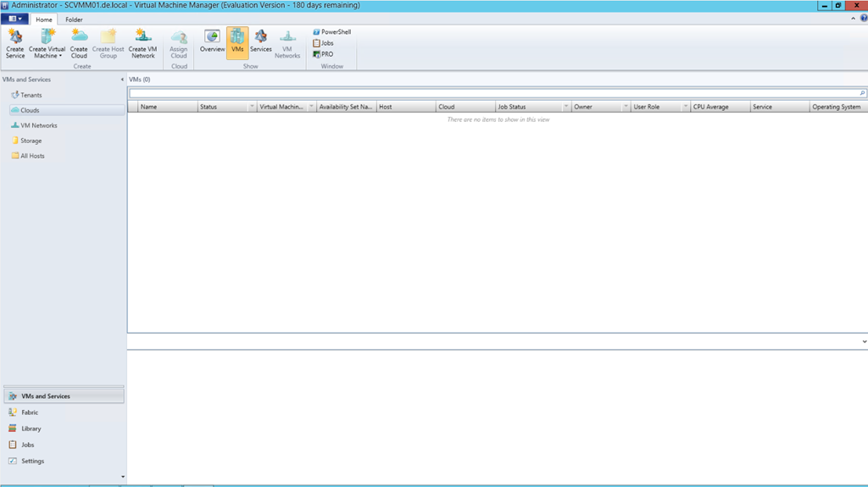Open the Overview view
The image size is (868, 487).
pyautogui.click(x=212, y=42)
